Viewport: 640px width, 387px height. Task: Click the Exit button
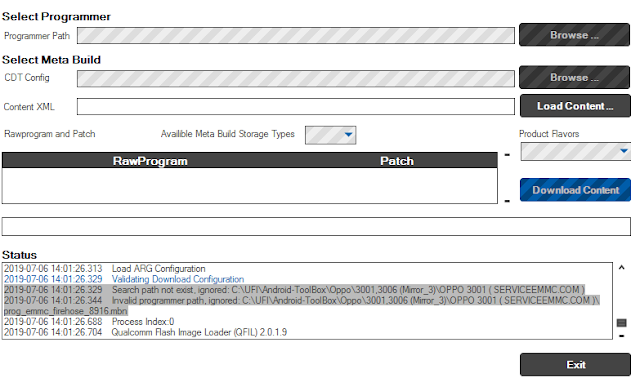575,365
